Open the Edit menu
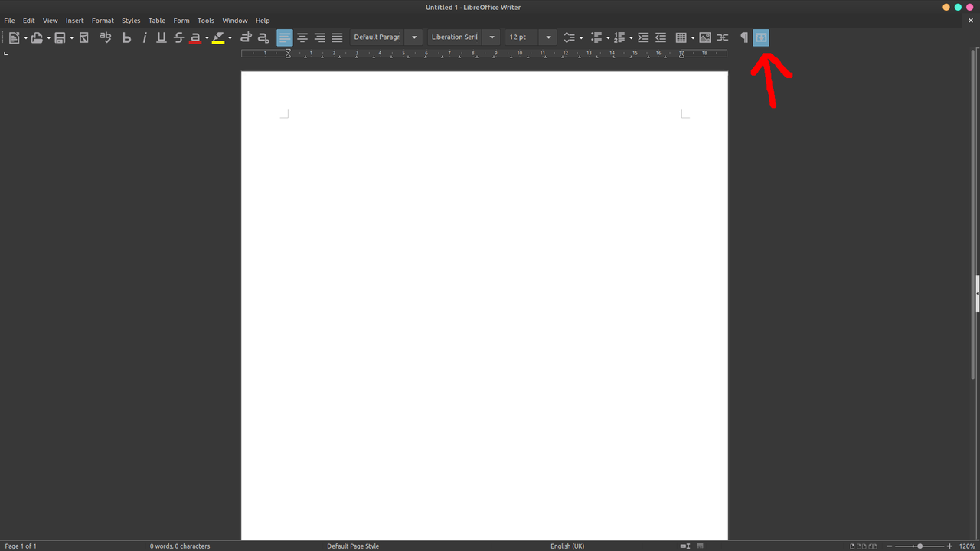The height and width of the screenshot is (551, 980). click(x=29, y=21)
